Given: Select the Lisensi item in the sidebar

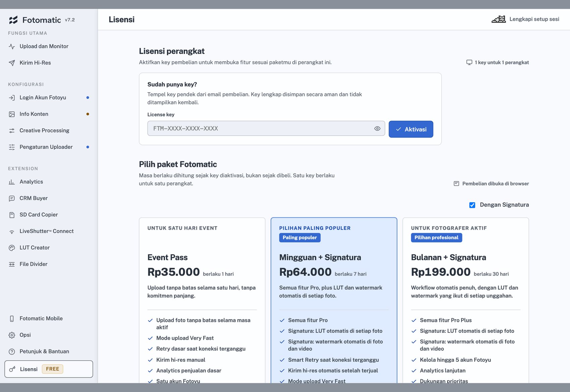Looking at the screenshot, I should tap(49, 369).
